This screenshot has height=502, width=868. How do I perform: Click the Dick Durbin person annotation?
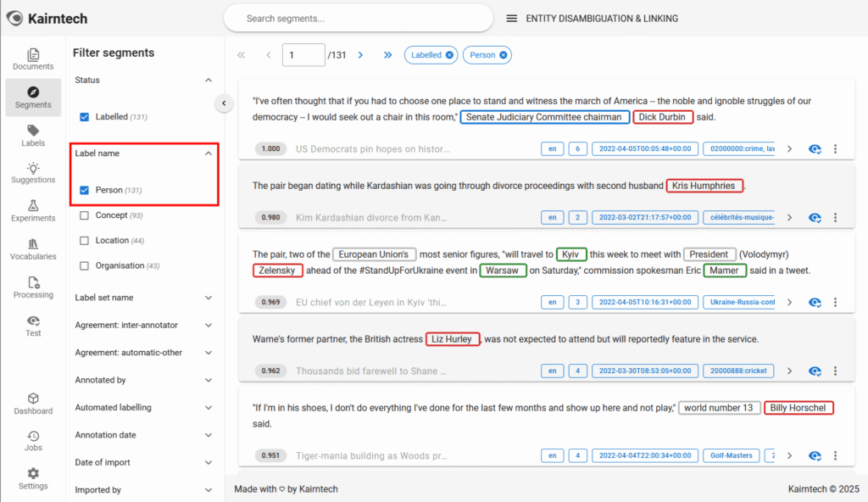coord(662,117)
